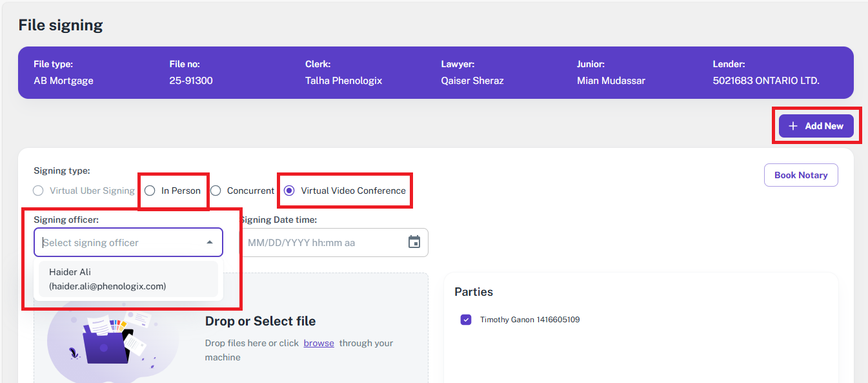Collapse the signing officer dropdown arrow

pyautogui.click(x=209, y=242)
